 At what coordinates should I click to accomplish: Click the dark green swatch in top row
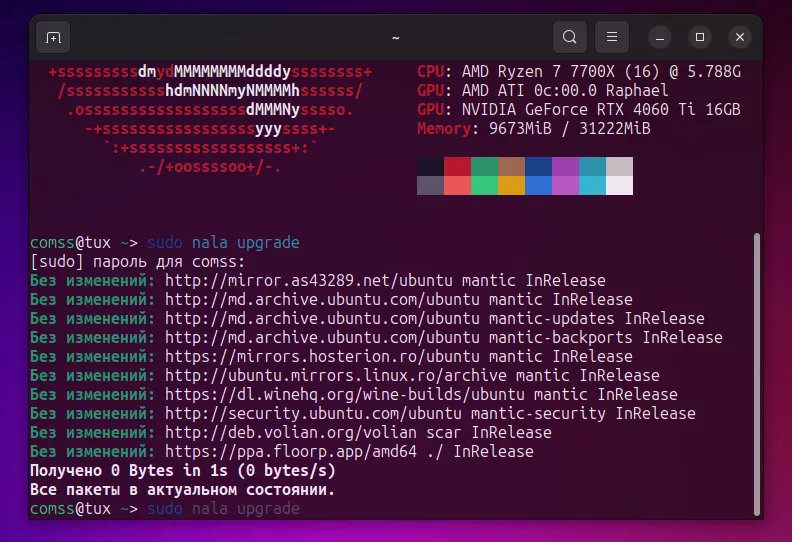(x=484, y=167)
